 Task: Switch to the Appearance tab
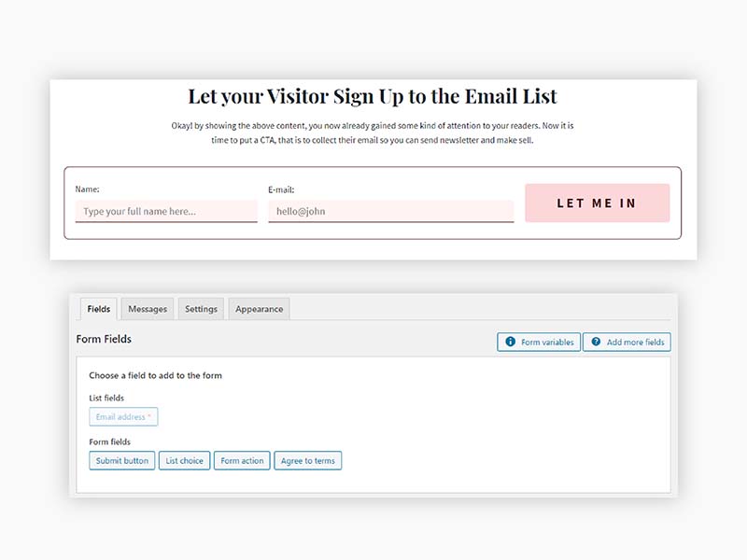point(260,309)
